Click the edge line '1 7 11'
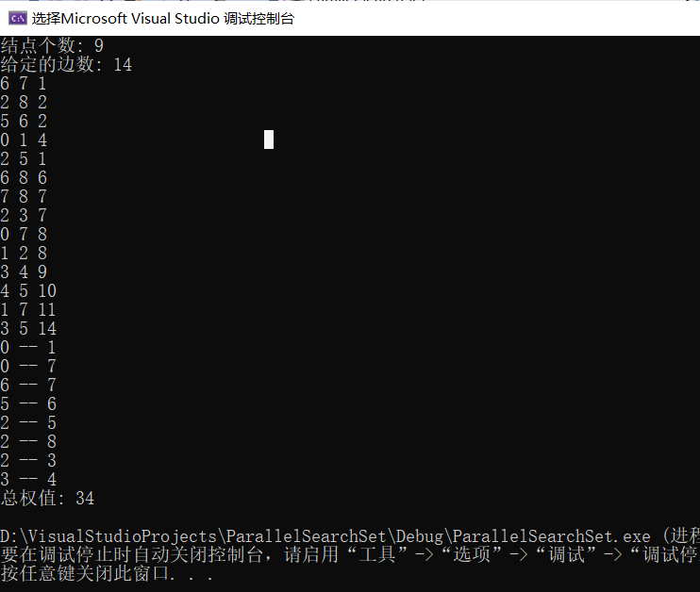 28,309
